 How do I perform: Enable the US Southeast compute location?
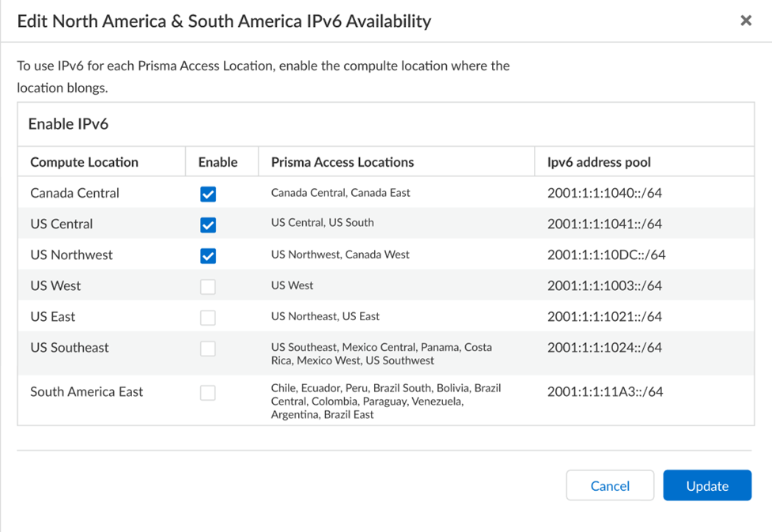coord(208,348)
